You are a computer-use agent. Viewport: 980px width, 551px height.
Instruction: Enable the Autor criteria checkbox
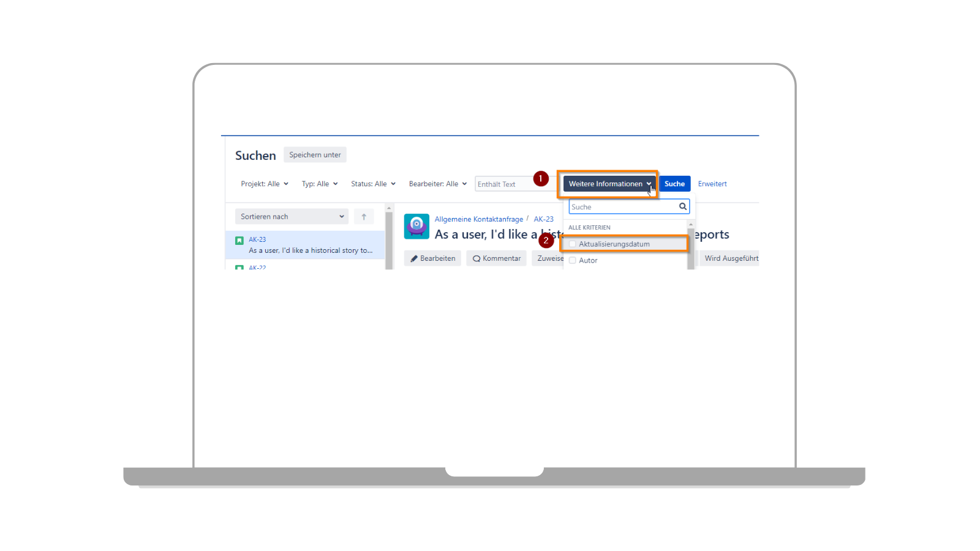[x=573, y=261]
